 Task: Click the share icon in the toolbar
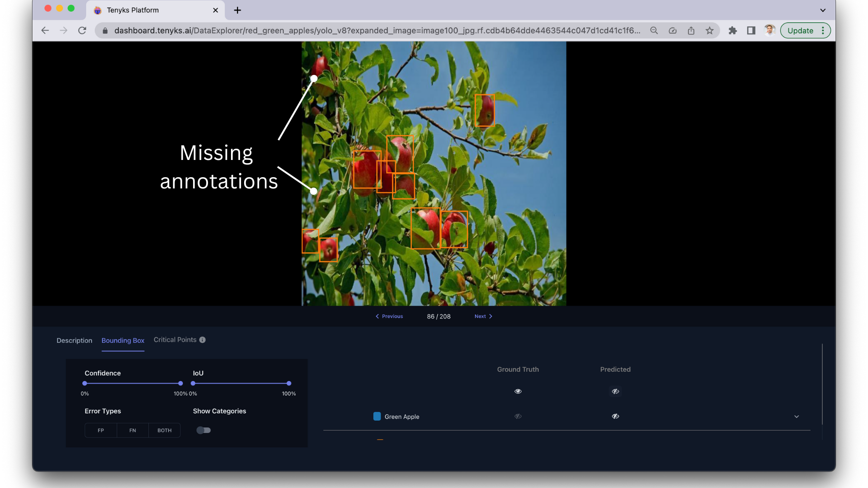[691, 30]
